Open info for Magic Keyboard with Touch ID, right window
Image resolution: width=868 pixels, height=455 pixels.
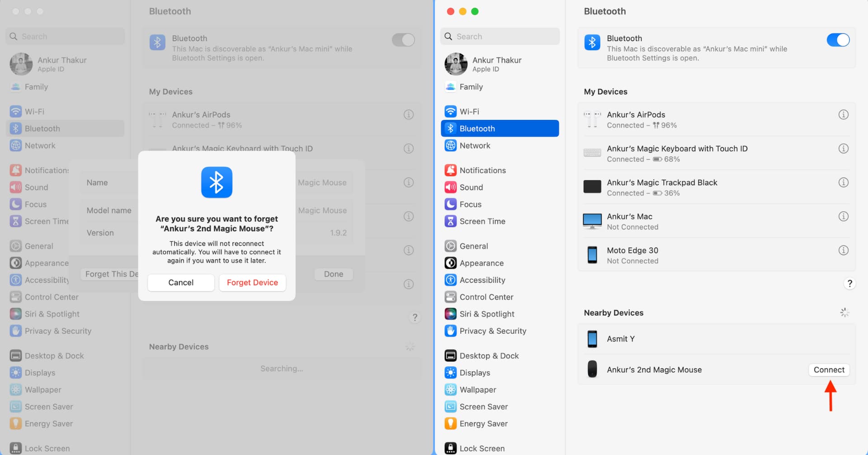pyautogui.click(x=843, y=148)
